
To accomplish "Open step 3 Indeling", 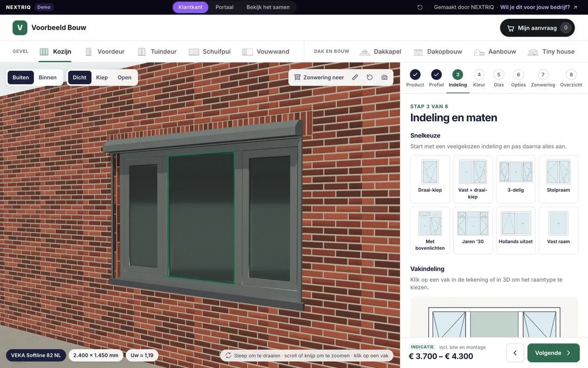I will [x=458, y=79].
